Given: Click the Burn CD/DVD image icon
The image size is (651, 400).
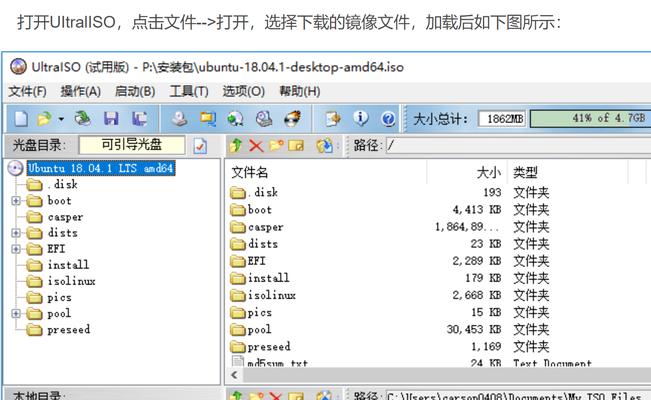Looking at the screenshot, I should [292, 119].
